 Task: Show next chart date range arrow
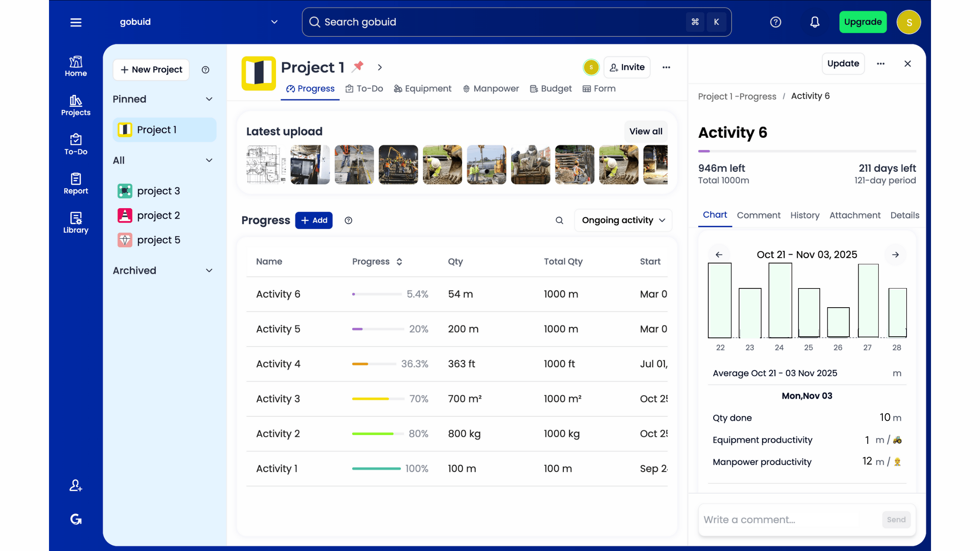click(895, 254)
